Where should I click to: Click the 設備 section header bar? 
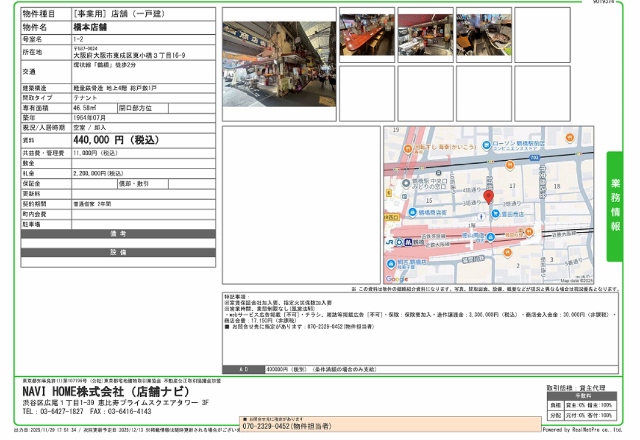point(119,252)
